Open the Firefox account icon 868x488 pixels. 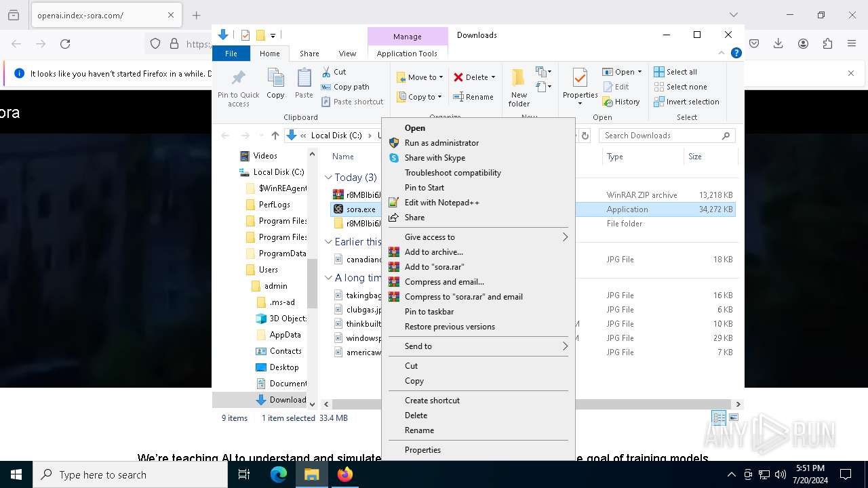pyautogui.click(x=803, y=43)
